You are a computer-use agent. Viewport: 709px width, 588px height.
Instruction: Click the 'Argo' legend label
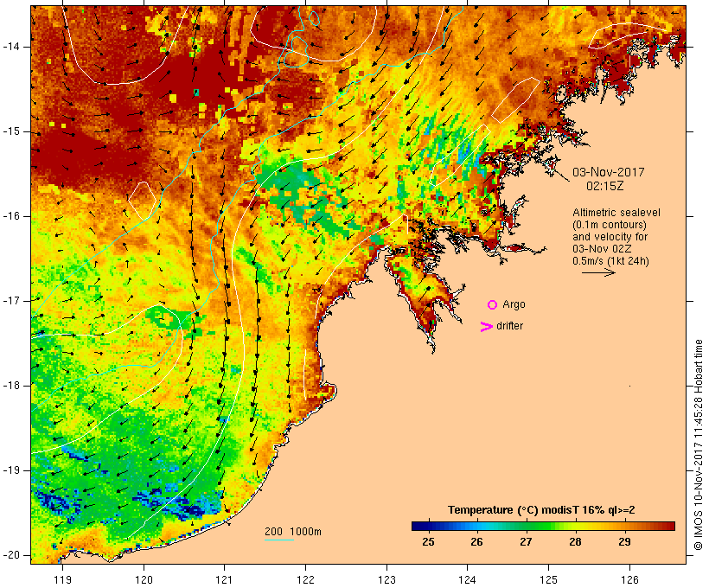[x=514, y=304]
